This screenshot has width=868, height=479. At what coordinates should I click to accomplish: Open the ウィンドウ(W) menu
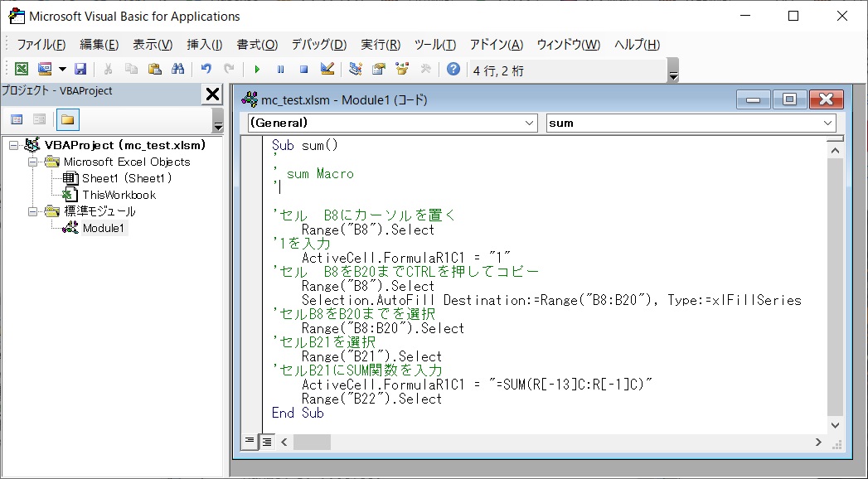pyautogui.click(x=569, y=44)
